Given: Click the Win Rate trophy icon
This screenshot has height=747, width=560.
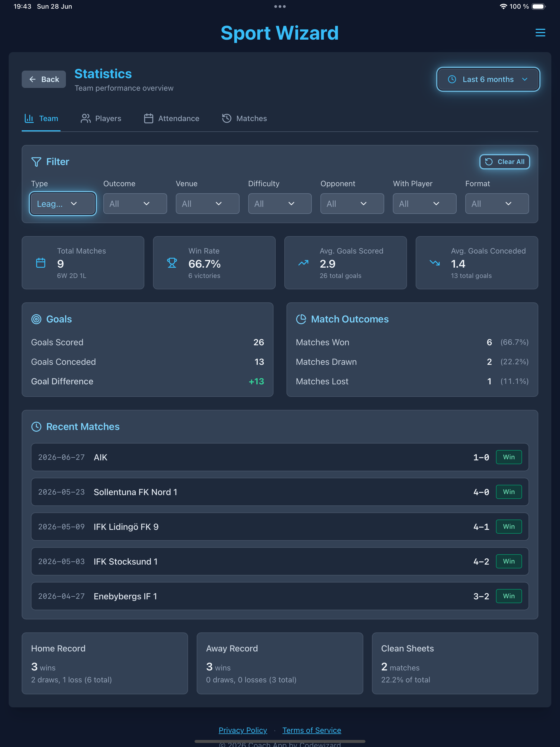Looking at the screenshot, I should coord(172,263).
